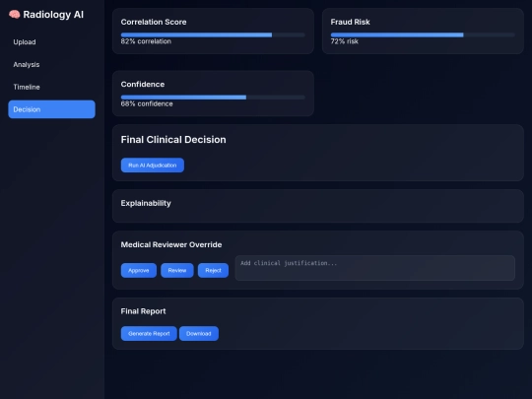Viewport: 532px width, 399px height.
Task: Click the Radiology AI title
Action: pos(53,15)
